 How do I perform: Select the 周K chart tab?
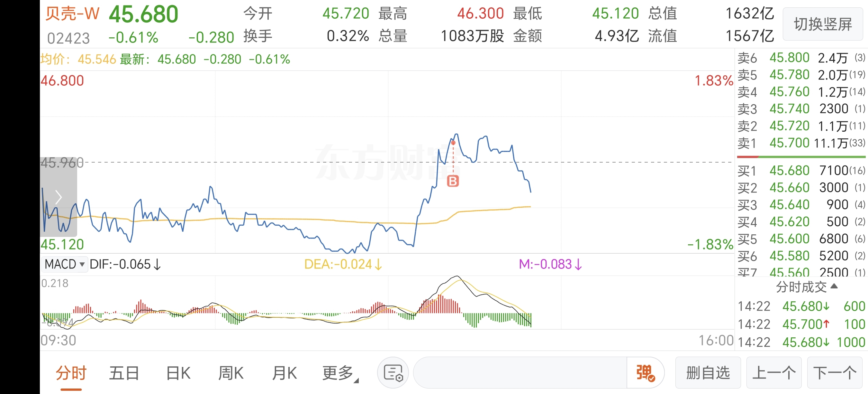coord(231,373)
